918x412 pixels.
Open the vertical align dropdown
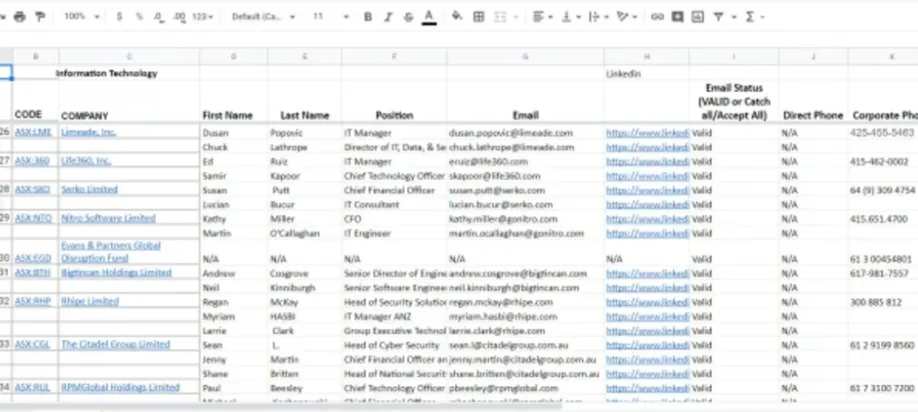[570, 17]
